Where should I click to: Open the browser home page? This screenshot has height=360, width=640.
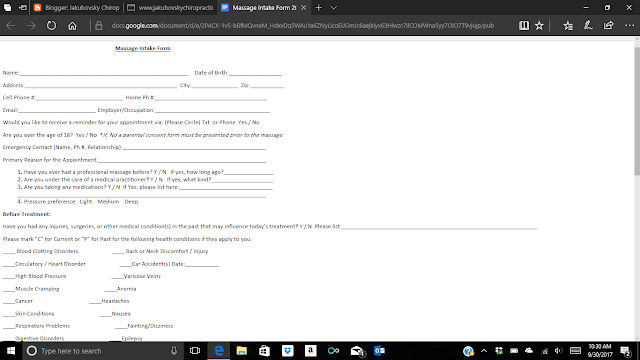click(72, 26)
